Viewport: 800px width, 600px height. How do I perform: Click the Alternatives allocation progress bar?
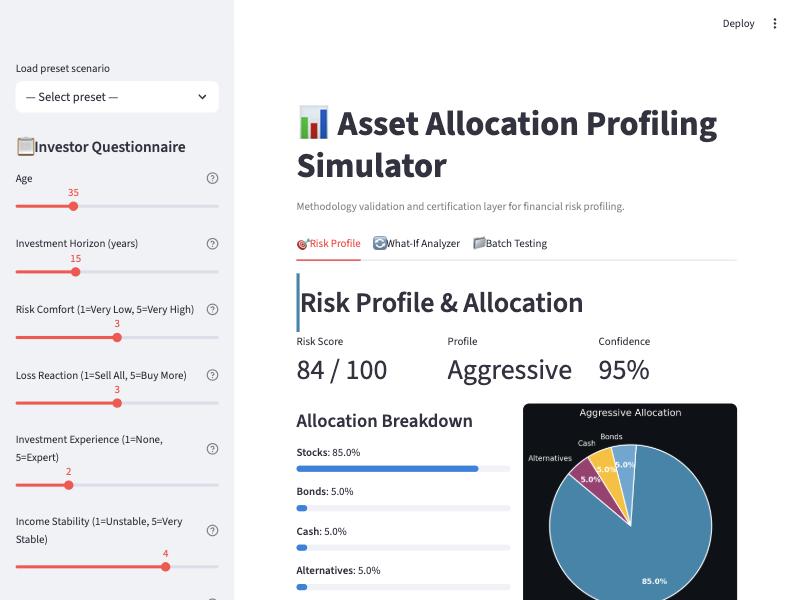tap(403, 587)
